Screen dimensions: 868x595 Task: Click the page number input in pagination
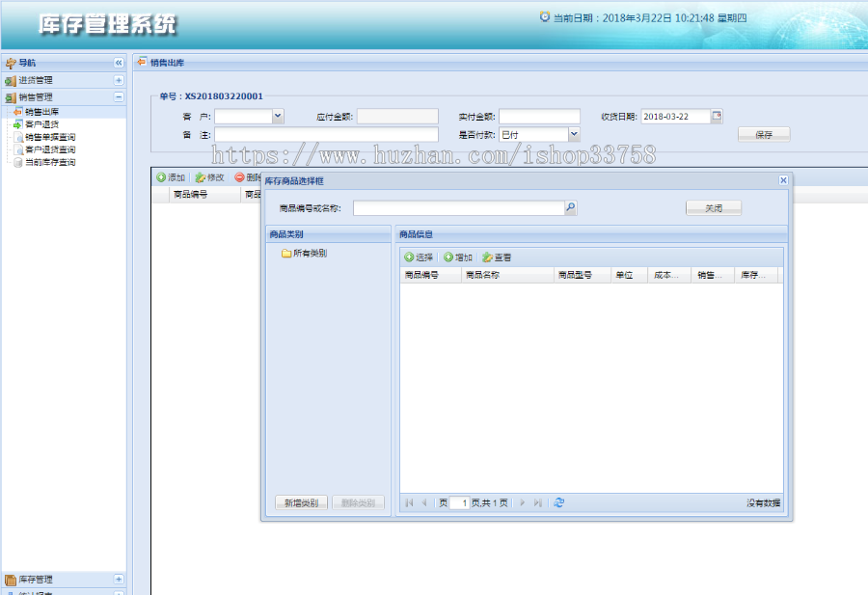pos(460,502)
